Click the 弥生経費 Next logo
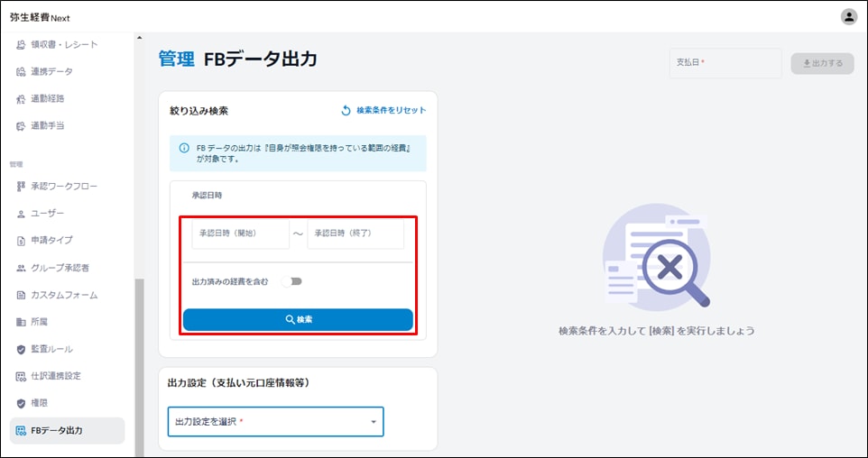 point(40,18)
